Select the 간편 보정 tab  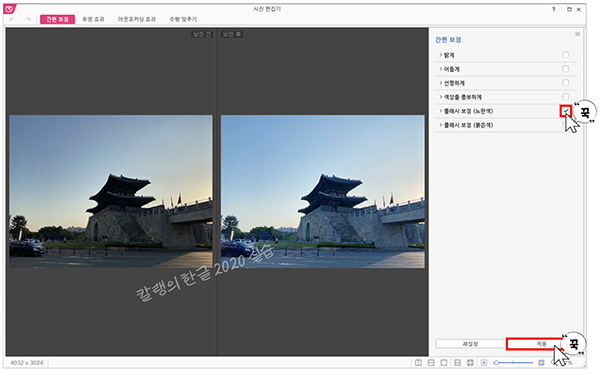(x=57, y=19)
